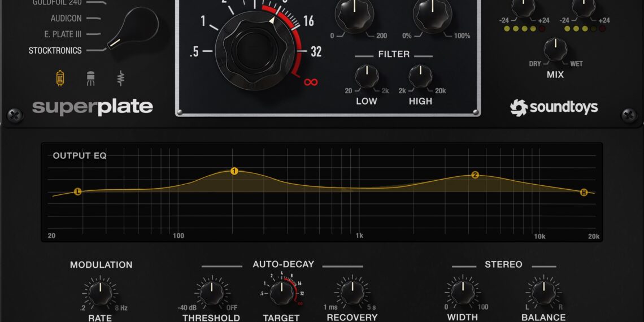
Task: Click the Filter LOW knob
Action: click(x=367, y=76)
